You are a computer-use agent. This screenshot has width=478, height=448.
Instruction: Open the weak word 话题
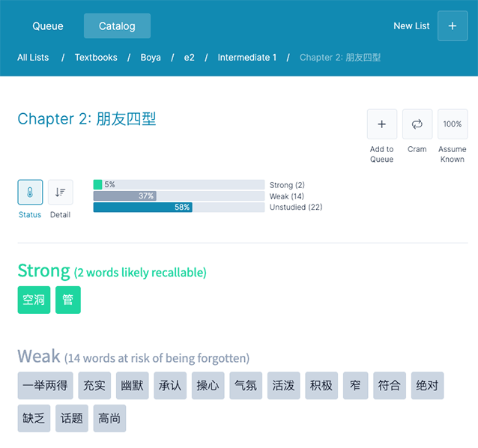(x=72, y=419)
